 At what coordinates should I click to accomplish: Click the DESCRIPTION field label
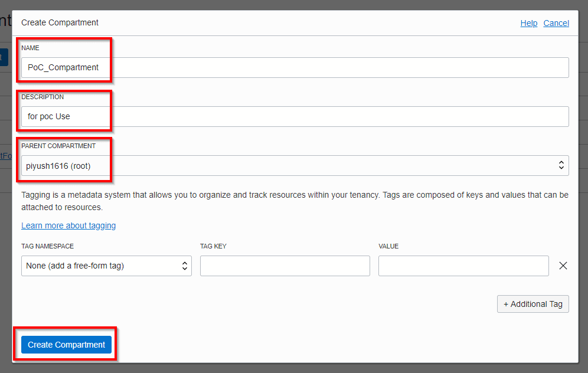coord(43,97)
